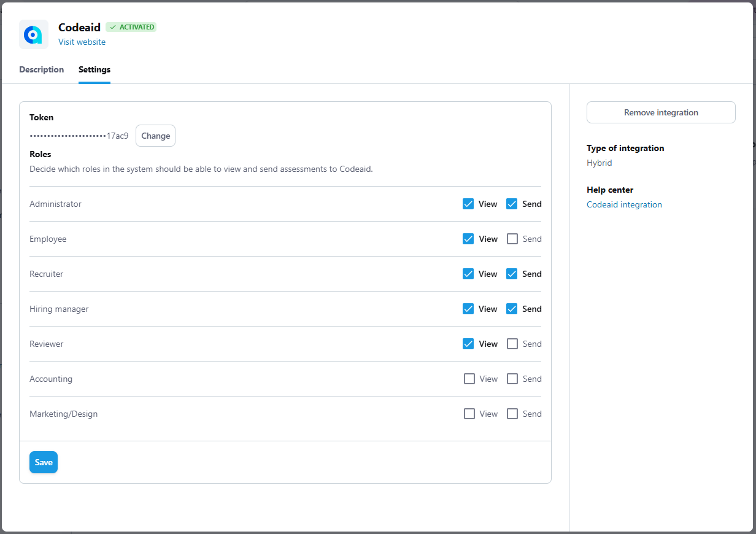Uncheck View for Recruiter role

468,274
